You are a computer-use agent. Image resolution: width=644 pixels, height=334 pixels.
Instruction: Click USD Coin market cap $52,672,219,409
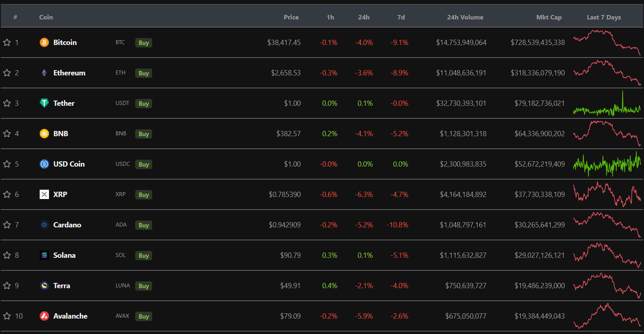(540, 164)
